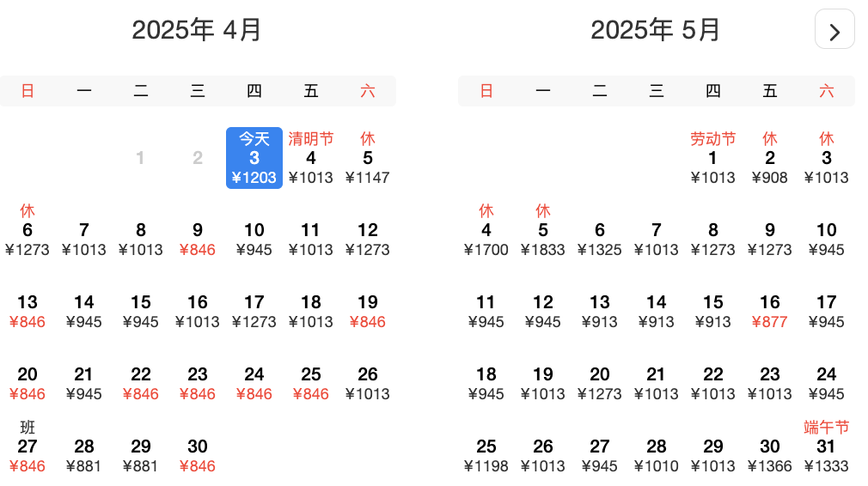
Task: Choose May 1 Labor Day date
Action: tap(713, 158)
